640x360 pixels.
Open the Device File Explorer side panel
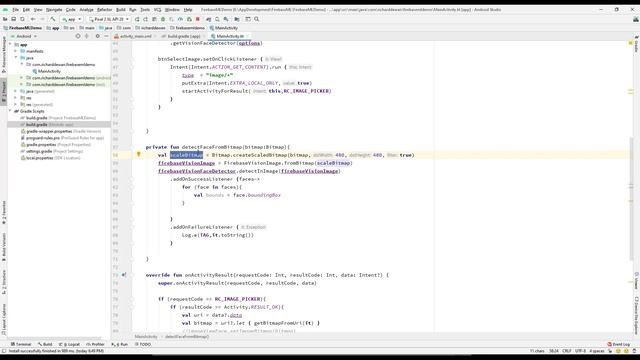point(636,315)
